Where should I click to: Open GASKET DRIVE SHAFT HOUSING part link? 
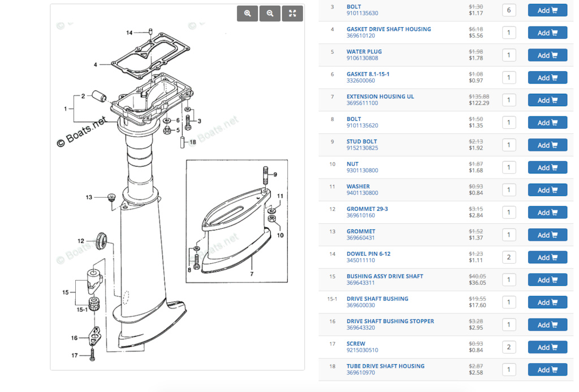(388, 29)
